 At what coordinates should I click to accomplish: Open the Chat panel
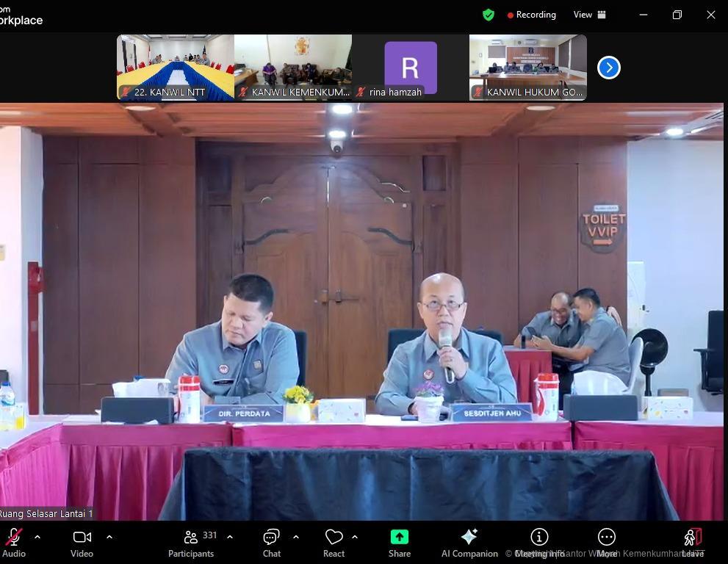[272, 542]
